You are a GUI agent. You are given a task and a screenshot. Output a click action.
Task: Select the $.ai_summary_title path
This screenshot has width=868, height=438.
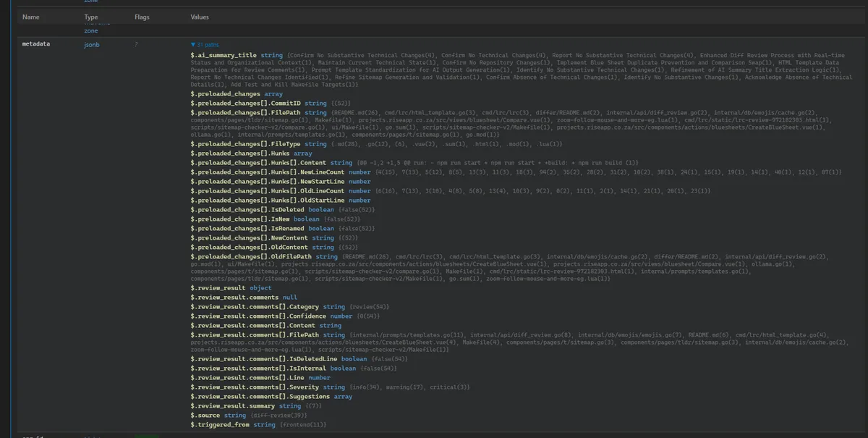tap(224, 55)
